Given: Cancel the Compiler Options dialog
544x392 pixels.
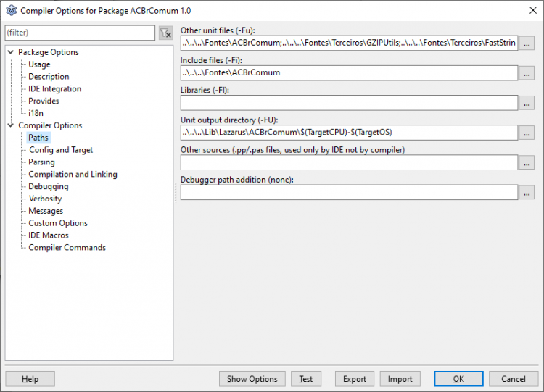Looking at the screenshot, I should [x=514, y=379].
